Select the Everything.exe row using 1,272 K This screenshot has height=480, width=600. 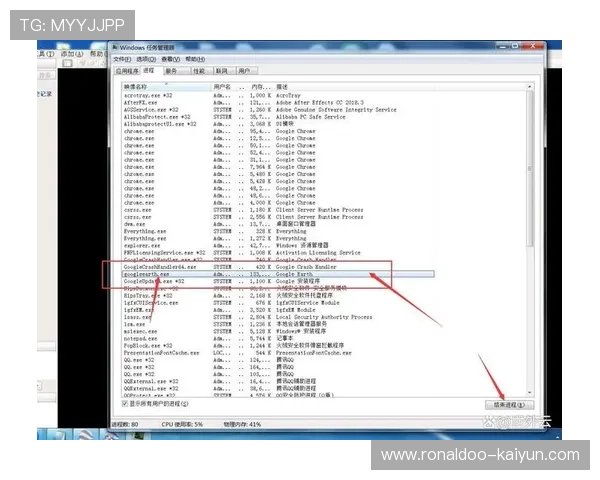tap(278, 238)
